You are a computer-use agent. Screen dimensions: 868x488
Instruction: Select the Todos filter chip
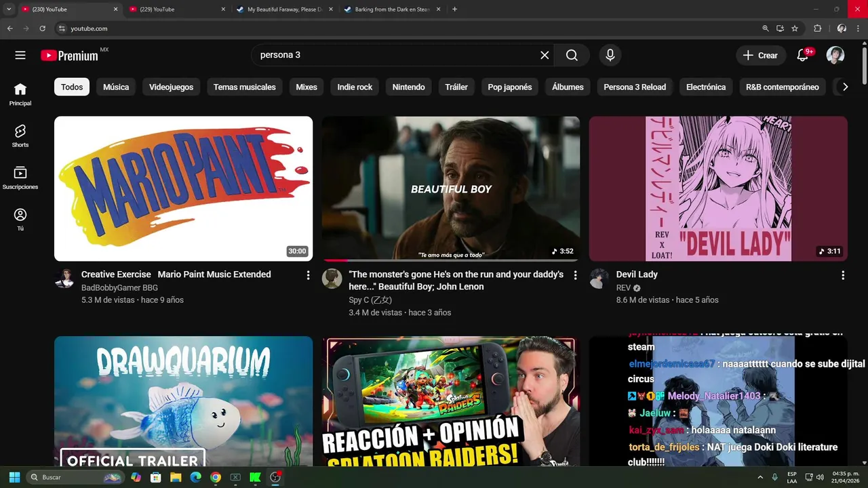72,87
